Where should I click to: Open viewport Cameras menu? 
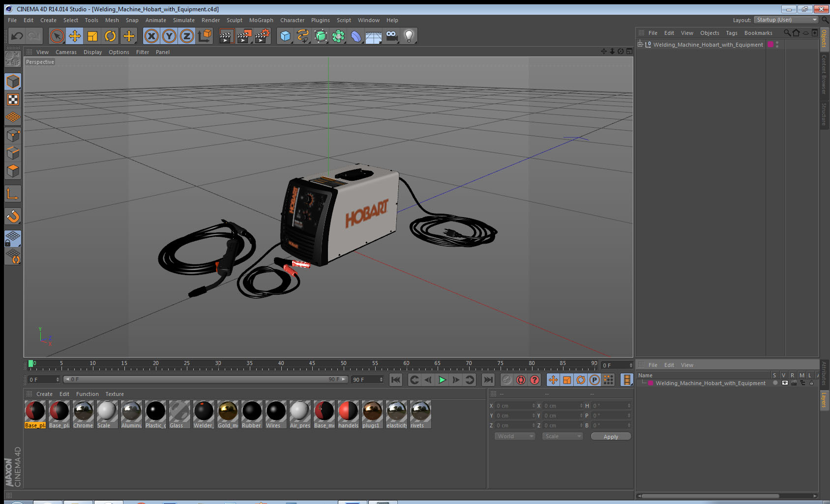66,52
